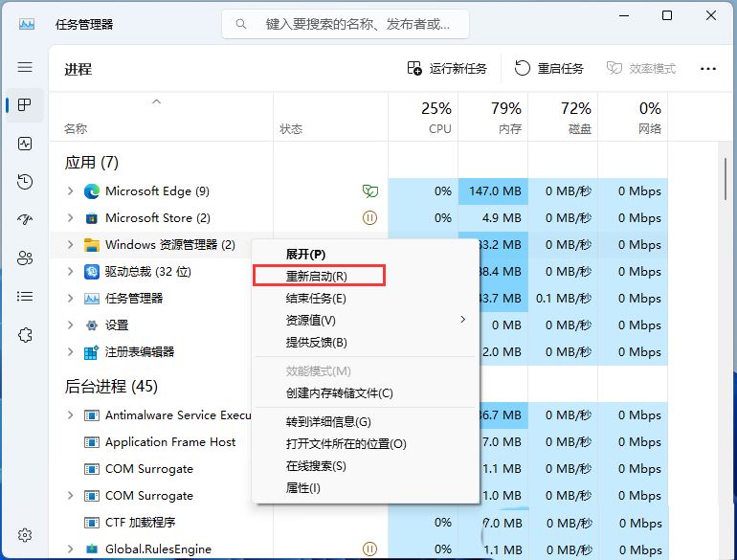Expand Antimalware Service Executable process
The image size is (737, 560).
[70, 415]
